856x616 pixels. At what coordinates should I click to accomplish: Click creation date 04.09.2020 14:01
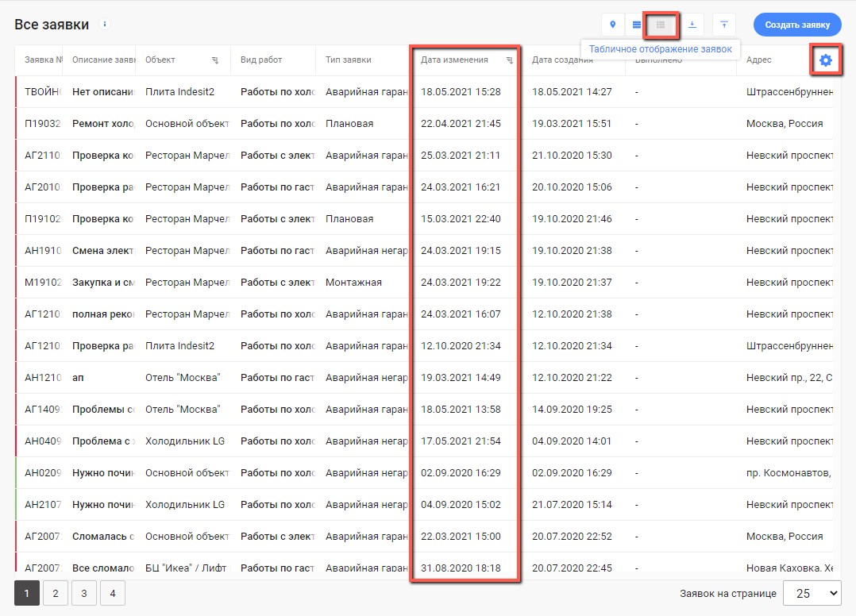click(572, 441)
